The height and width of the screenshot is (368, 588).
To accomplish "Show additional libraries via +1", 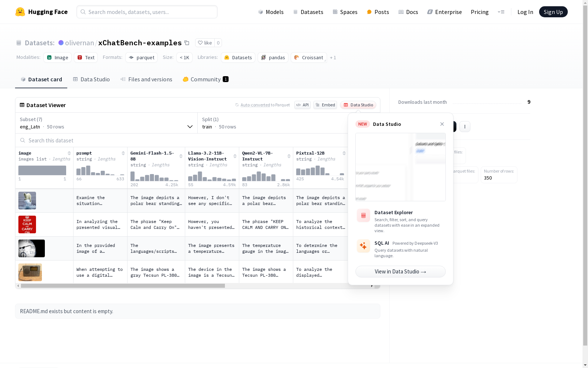I will coord(333,57).
